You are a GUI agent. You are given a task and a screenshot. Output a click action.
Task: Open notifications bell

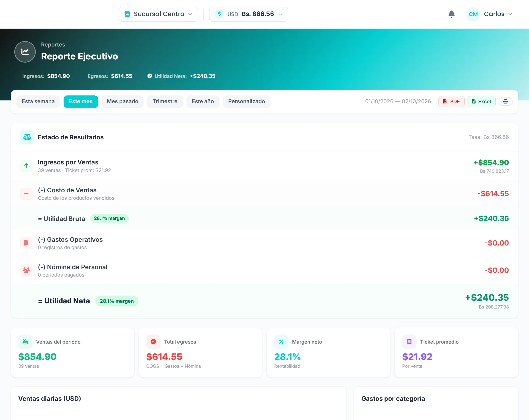(451, 14)
